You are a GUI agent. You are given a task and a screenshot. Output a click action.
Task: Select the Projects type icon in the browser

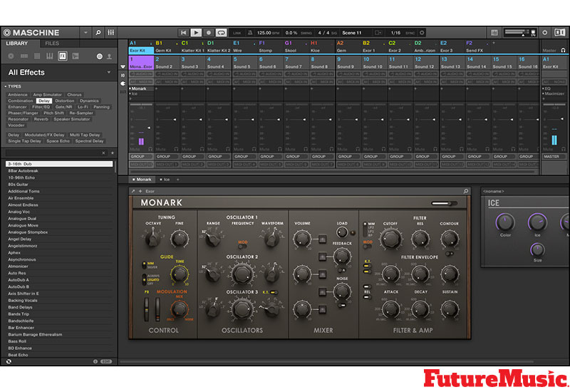(11, 56)
